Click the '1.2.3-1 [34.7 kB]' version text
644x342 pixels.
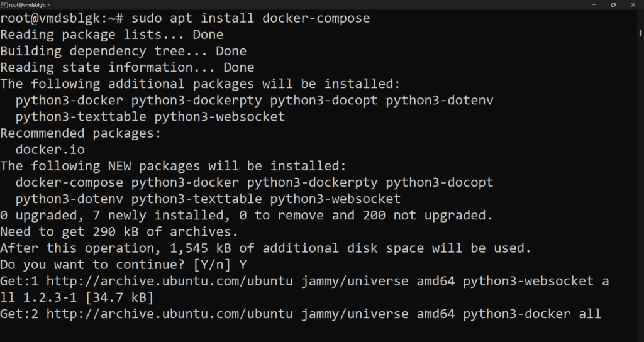88,297
